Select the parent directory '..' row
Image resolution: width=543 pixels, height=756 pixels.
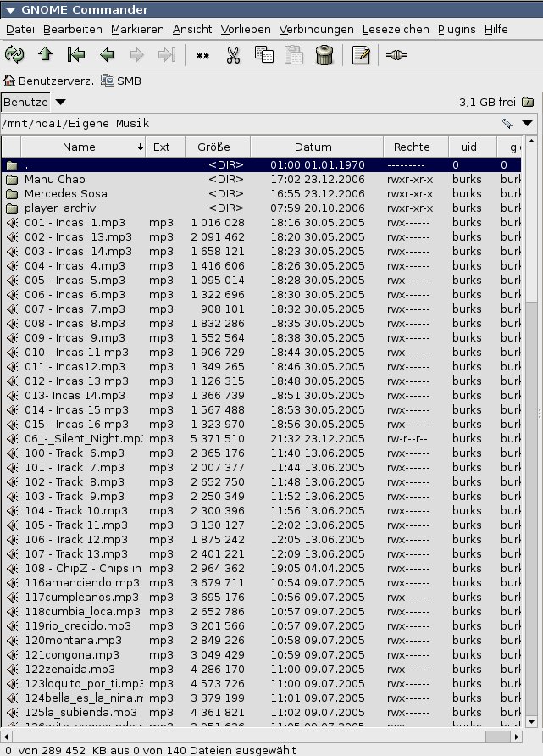click(x=261, y=165)
